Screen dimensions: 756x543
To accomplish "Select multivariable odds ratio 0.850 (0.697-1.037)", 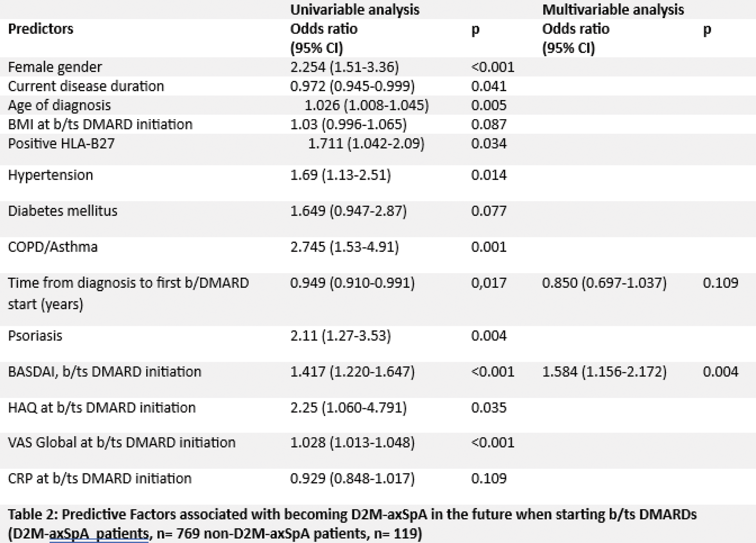I will tap(604, 283).
